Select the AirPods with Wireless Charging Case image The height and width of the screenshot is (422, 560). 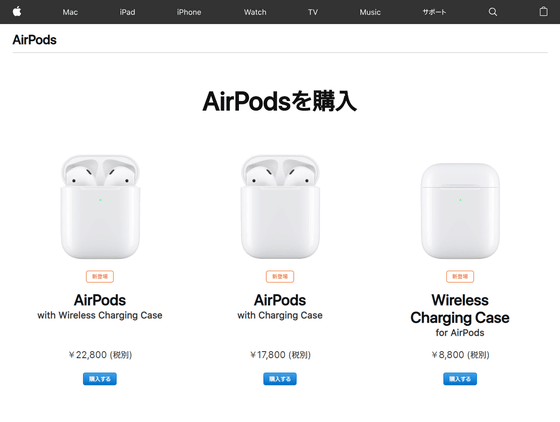(x=100, y=207)
